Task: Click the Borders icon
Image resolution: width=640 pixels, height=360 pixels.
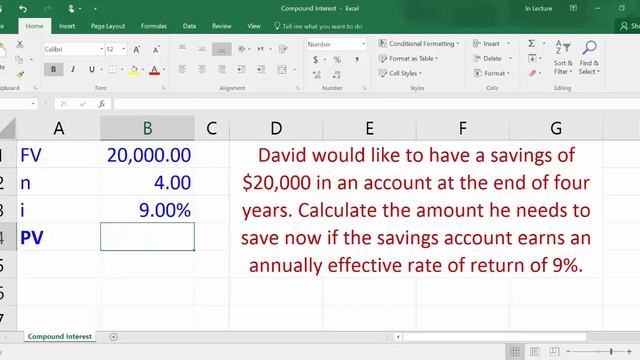Action: click(113, 69)
